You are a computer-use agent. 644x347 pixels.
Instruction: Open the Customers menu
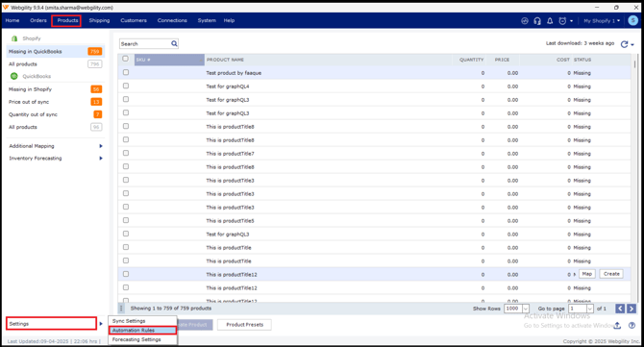tap(134, 20)
